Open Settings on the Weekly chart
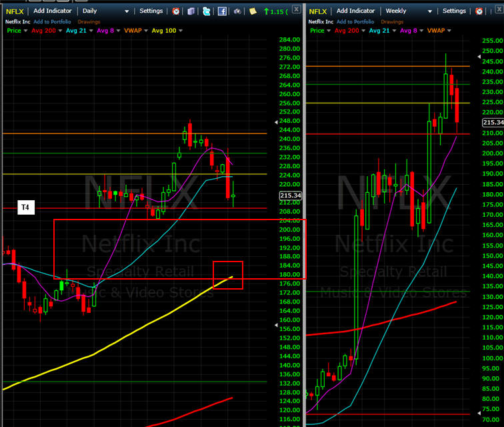504x427 pixels. point(454,11)
